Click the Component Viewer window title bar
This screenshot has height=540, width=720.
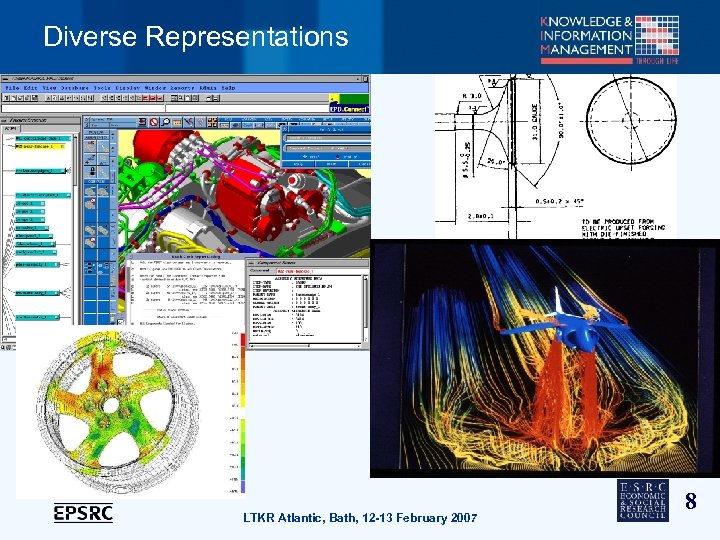(308, 263)
